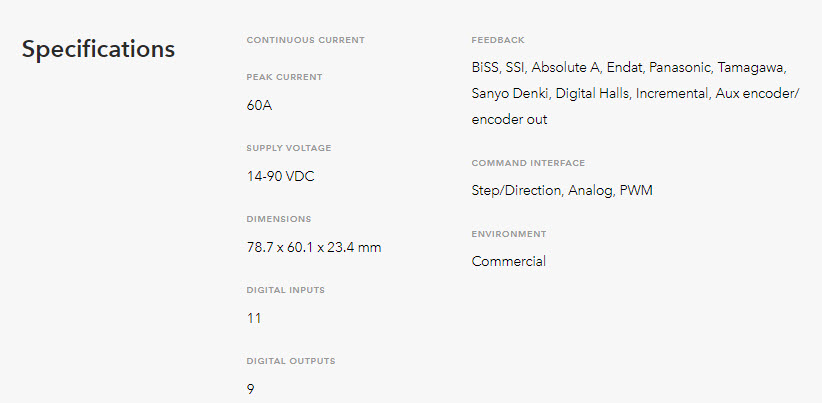Click the Digital Outputs label
Viewport: 822px width, 403px height.
pos(291,361)
